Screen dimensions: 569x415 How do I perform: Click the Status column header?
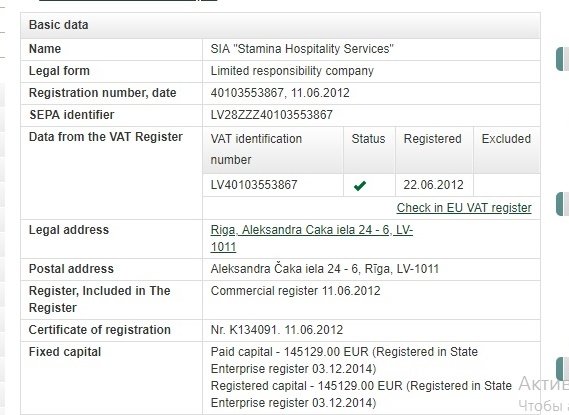(369, 149)
